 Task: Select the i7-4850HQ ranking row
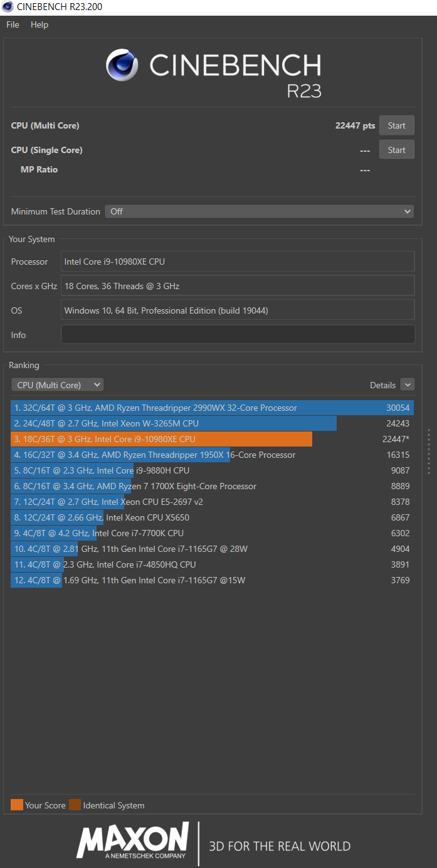click(213, 564)
